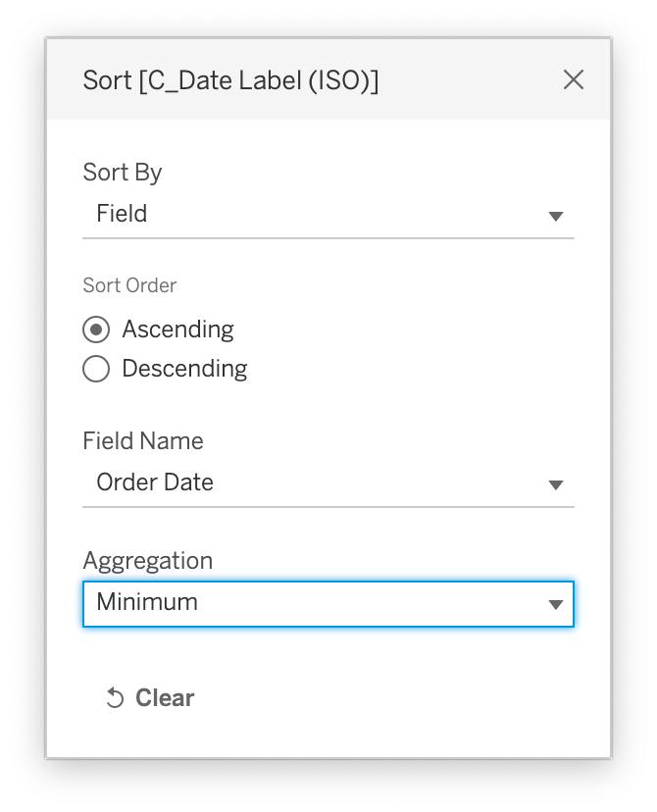The image size is (657, 812).
Task: Pick the Ascending label text
Action: point(177,330)
